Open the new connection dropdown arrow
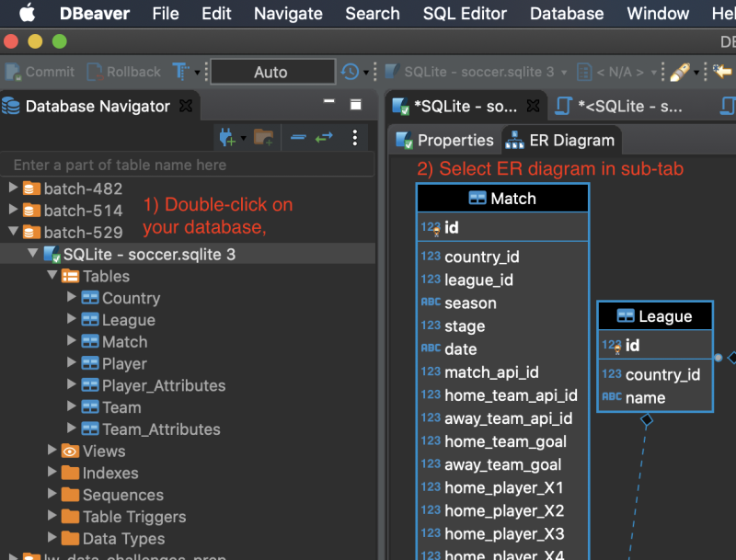The image size is (736, 560). [x=243, y=138]
